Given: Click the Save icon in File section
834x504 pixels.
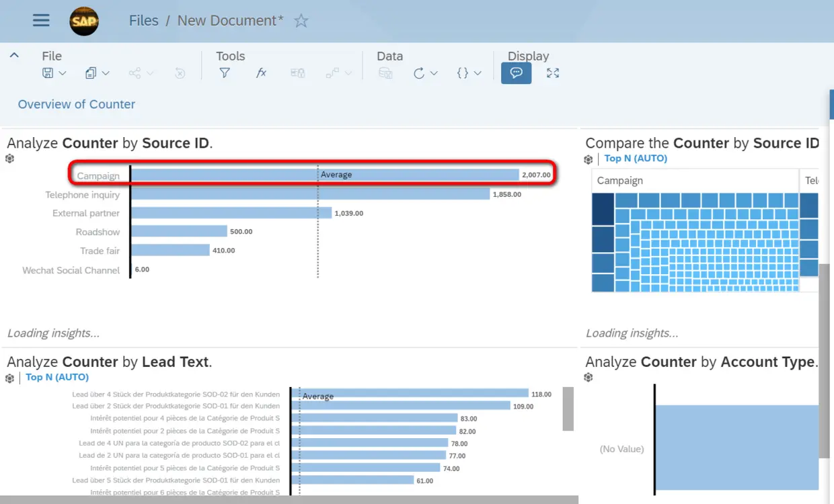Looking at the screenshot, I should [x=48, y=73].
